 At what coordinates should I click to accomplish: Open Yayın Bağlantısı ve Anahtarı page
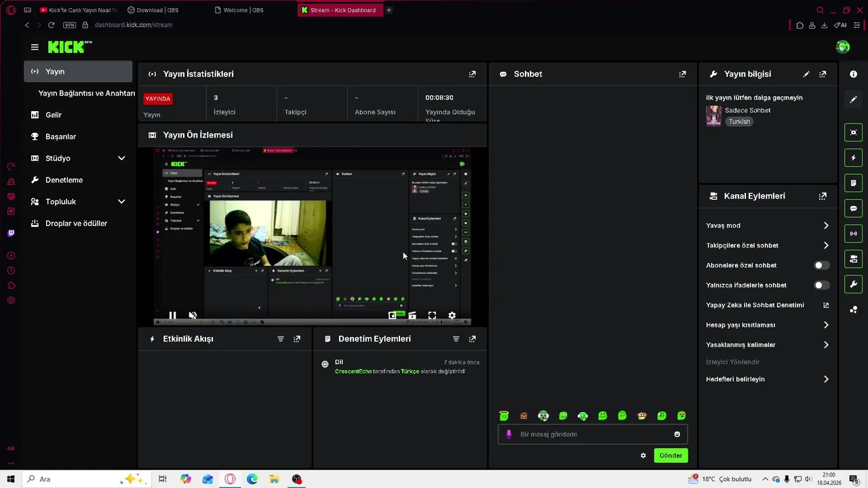pos(87,93)
